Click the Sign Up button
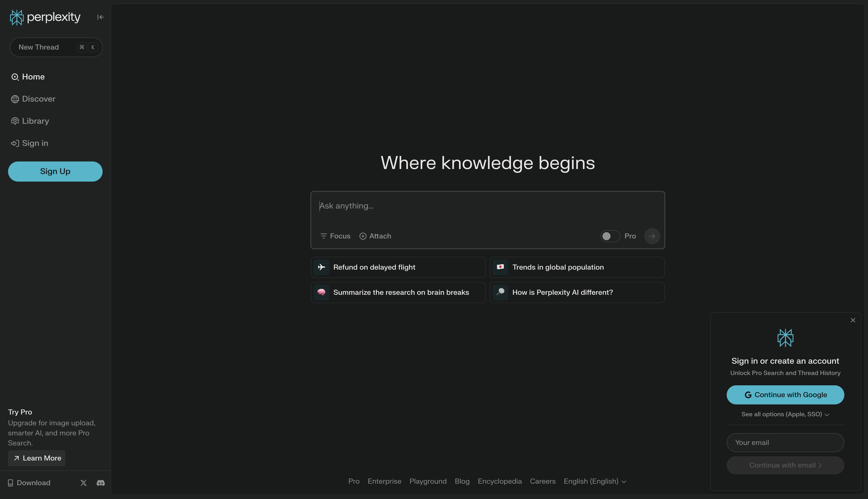868x499 pixels. [x=55, y=171]
